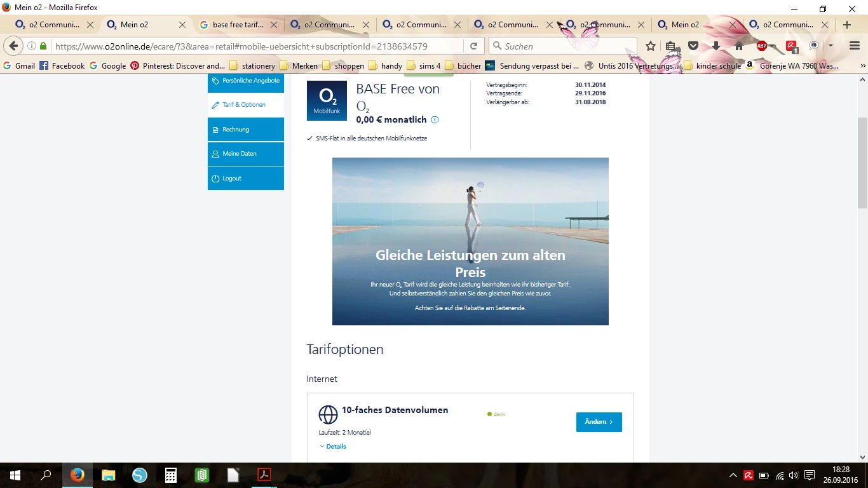Viewport: 868px width, 488px height.
Task: Click Logout in the sidebar
Action: (246, 179)
